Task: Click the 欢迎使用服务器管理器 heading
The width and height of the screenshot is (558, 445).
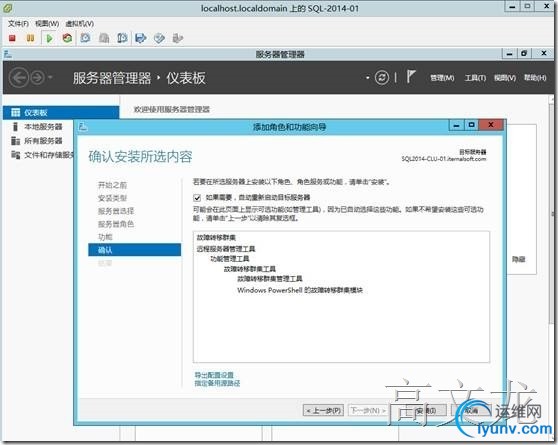Action: [172, 109]
